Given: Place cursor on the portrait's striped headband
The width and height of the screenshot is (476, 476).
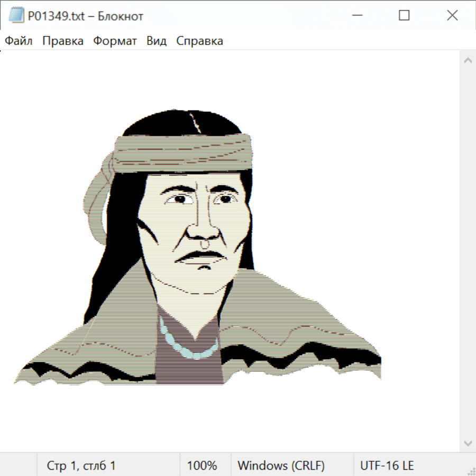Looking at the screenshot, I should [x=182, y=151].
